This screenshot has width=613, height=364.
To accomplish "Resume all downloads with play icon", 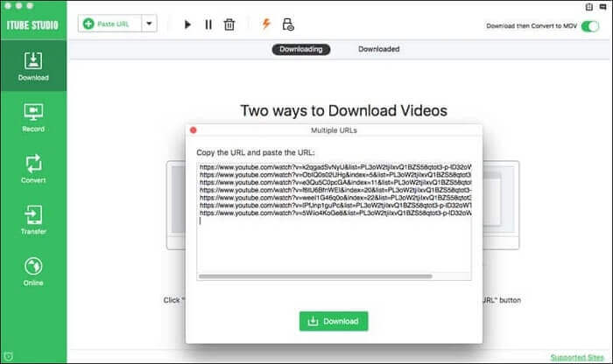I will 187,24.
